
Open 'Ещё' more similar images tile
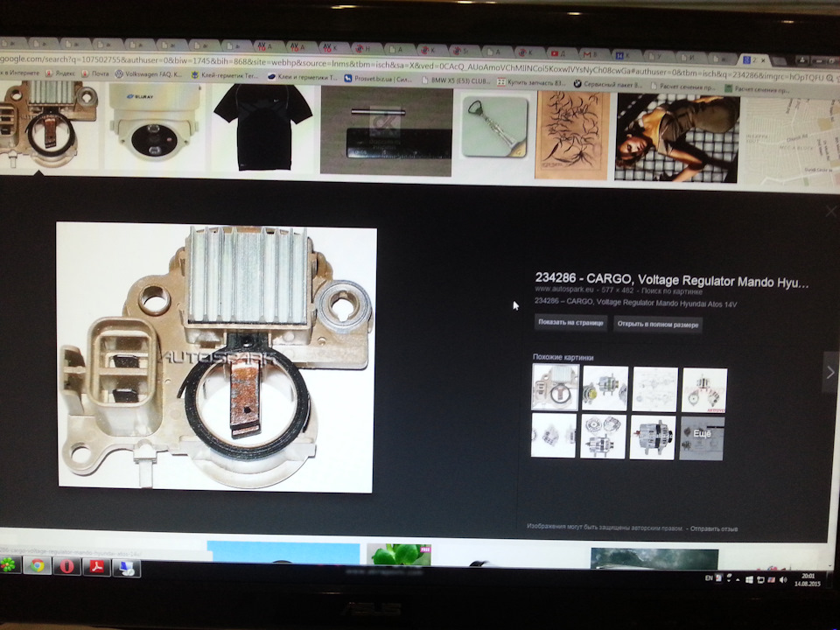pyautogui.click(x=702, y=438)
